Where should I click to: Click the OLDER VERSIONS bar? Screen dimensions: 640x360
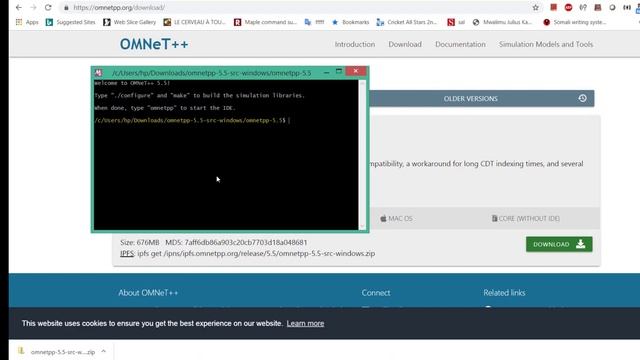[x=482, y=98]
